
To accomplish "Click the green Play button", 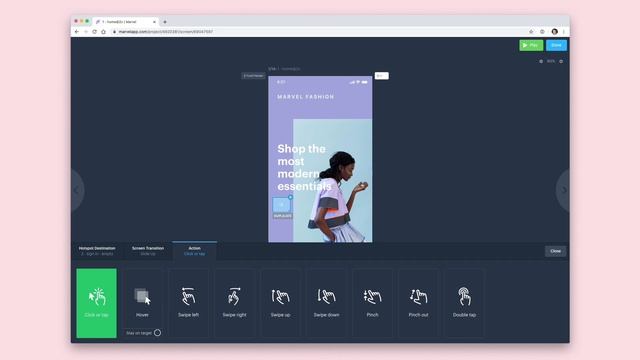I will click(531, 45).
